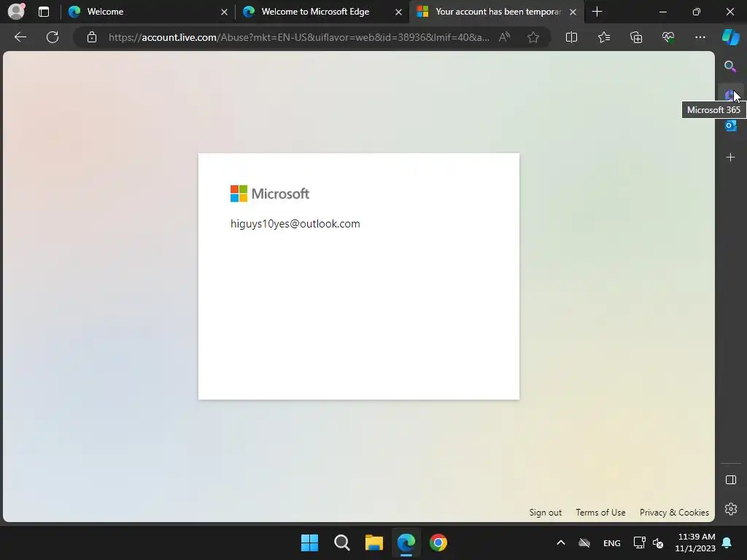Open a new tab with plus button
Image resolution: width=747 pixels, height=560 pixels.
(x=597, y=12)
